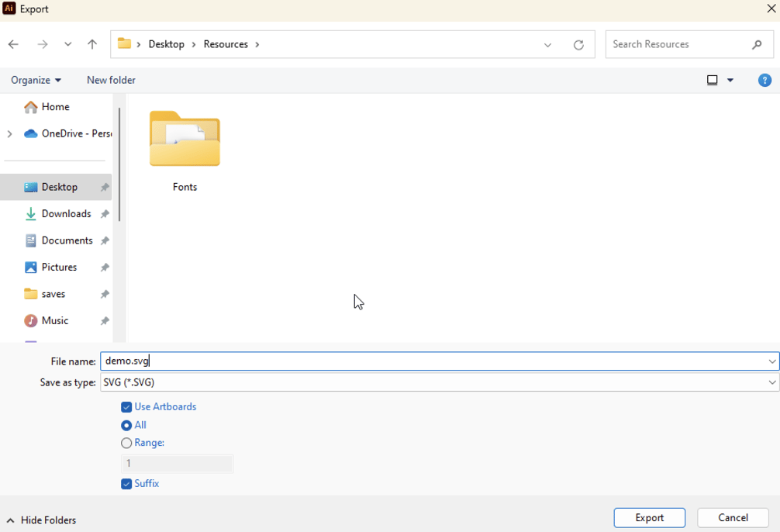This screenshot has width=780, height=532.
Task: Open Help via the blue question mark
Action: pos(764,80)
